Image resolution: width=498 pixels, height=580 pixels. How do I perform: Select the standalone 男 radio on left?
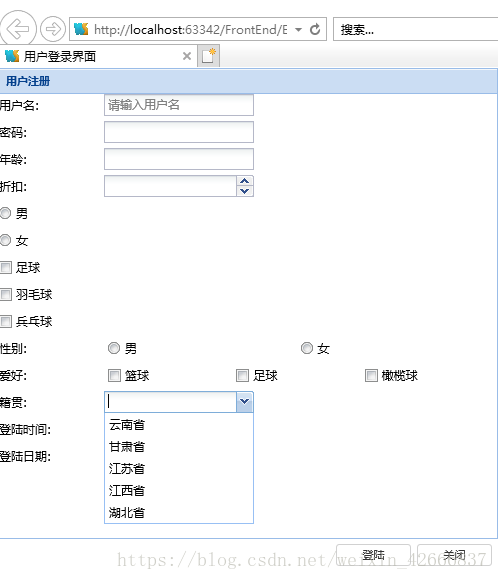point(5,213)
